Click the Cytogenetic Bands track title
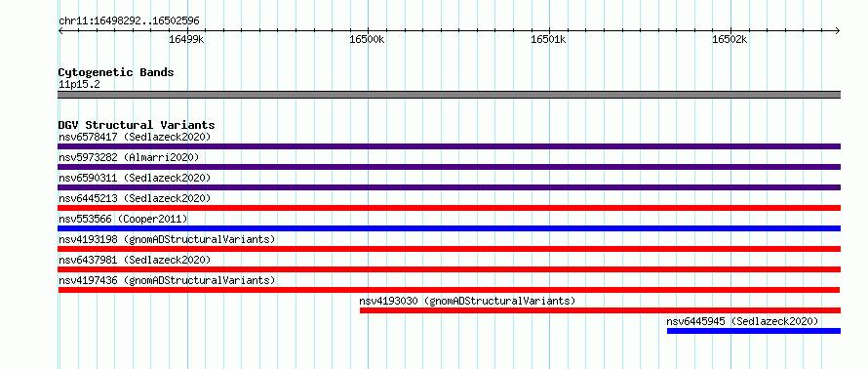 116,72
